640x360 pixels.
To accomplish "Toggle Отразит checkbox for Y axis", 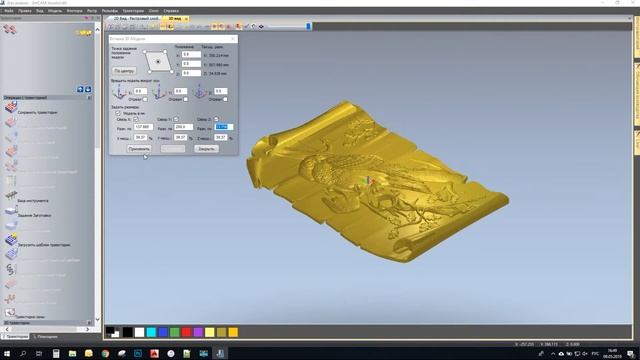I will (x=186, y=99).
